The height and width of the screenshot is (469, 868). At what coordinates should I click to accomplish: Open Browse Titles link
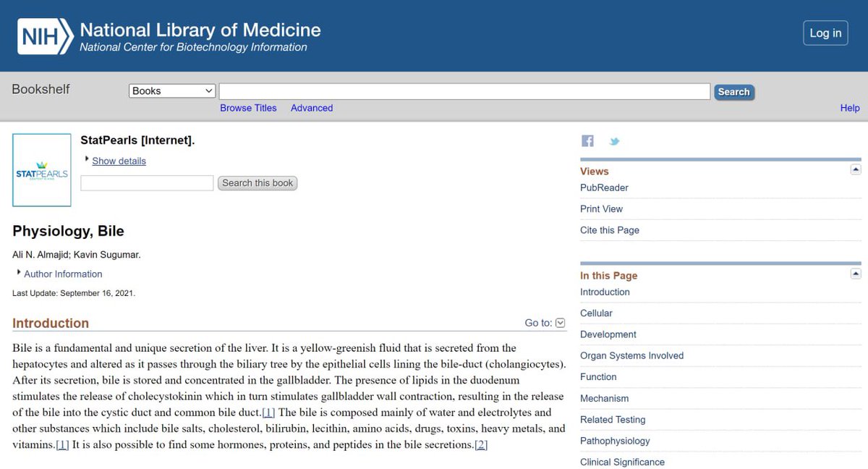tap(248, 108)
